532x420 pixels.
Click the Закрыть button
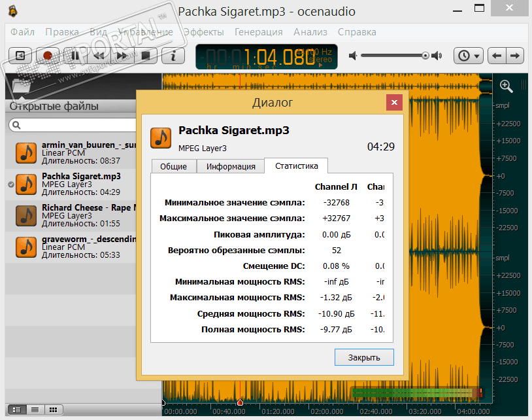(364, 357)
